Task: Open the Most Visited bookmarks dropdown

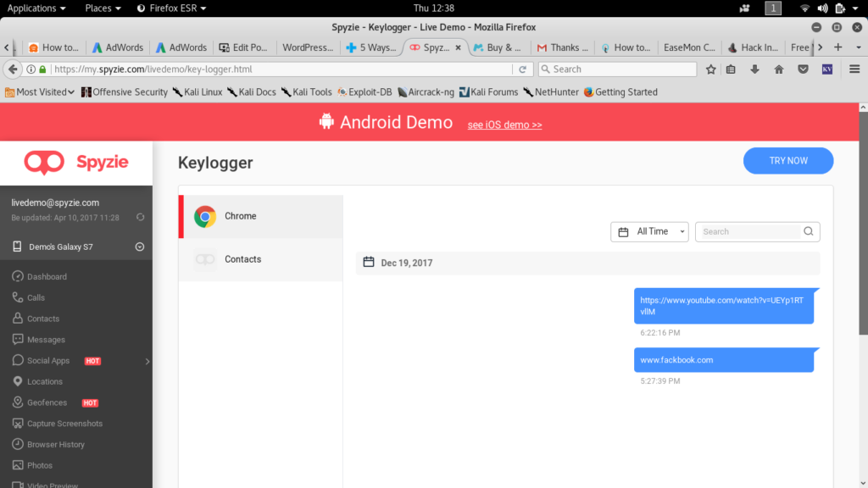Action: click(40, 91)
